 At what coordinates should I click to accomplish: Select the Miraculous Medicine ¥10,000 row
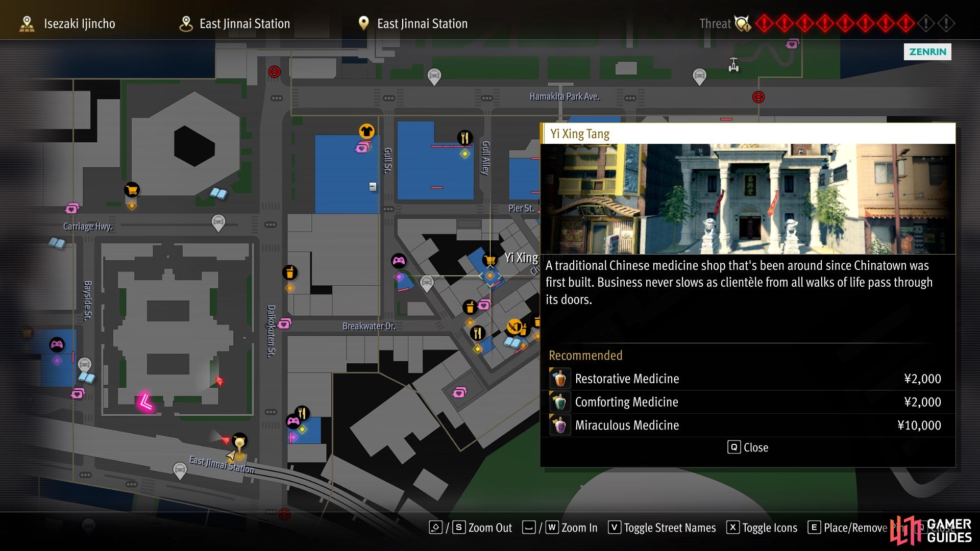pos(748,425)
